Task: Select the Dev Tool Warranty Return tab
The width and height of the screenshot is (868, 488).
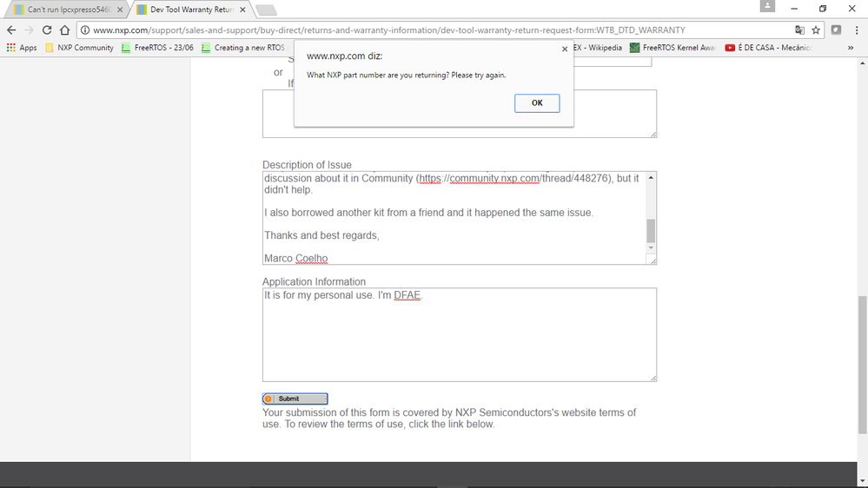Action: click(x=191, y=10)
